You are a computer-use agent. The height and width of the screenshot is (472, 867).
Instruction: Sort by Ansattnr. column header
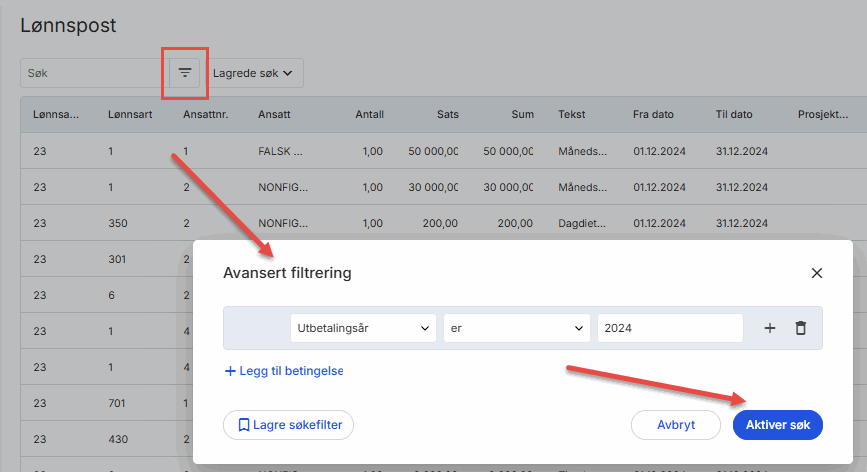tap(206, 115)
